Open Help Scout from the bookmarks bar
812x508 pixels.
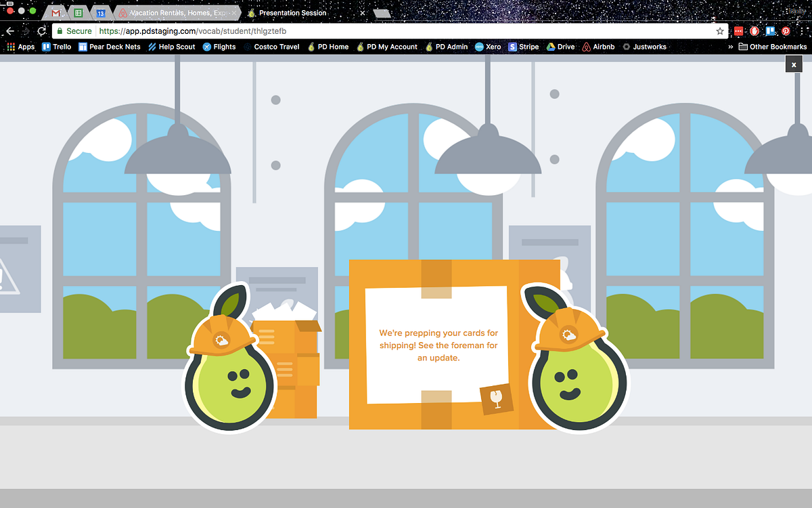(171, 47)
